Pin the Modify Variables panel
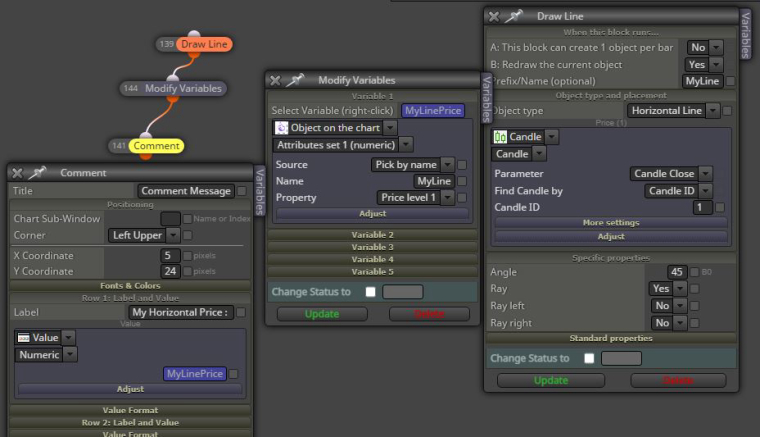 tap(296, 80)
